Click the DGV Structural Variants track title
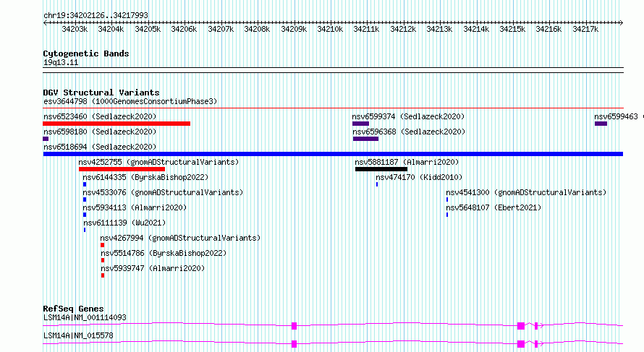The height and width of the screenshot is (352, 644). 101,93
